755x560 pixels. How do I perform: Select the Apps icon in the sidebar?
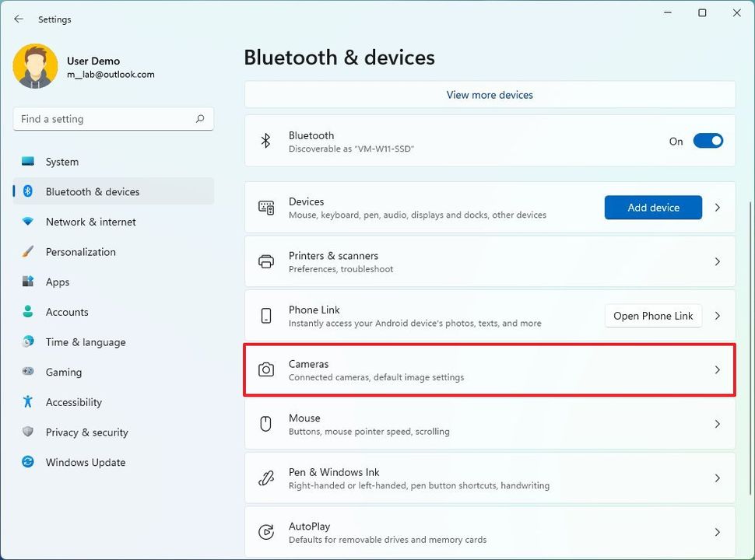(x=29, y=282)
